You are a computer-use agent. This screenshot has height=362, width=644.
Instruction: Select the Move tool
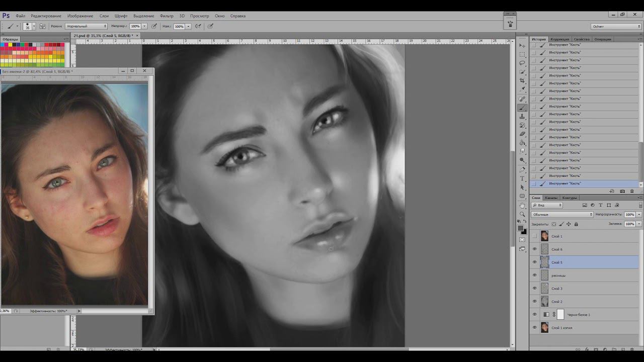(x=522, y=45)
